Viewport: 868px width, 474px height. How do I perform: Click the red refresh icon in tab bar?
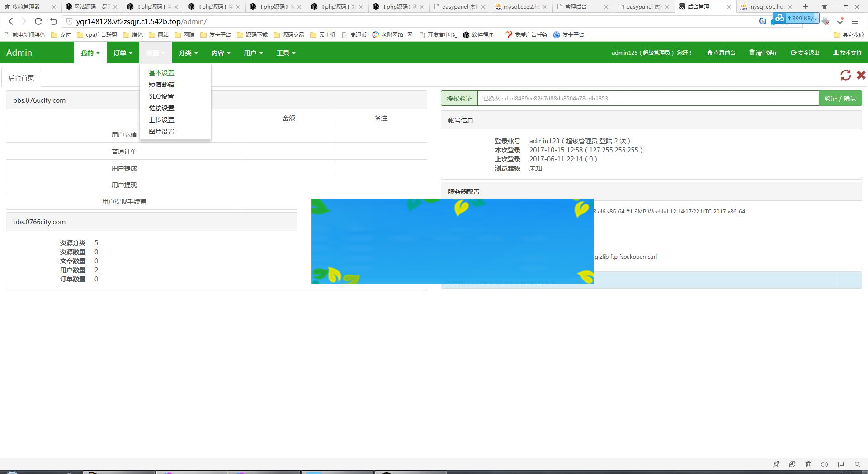point(845,75)
